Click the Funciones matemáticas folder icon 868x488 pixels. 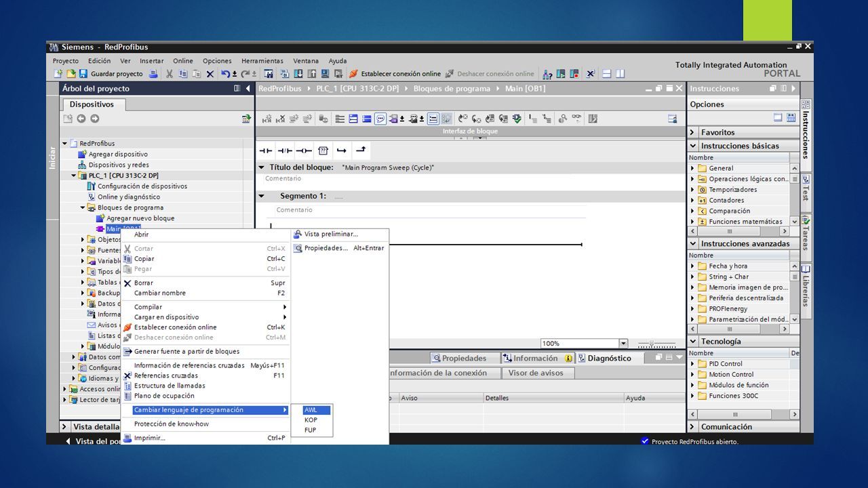pos(703,222)
